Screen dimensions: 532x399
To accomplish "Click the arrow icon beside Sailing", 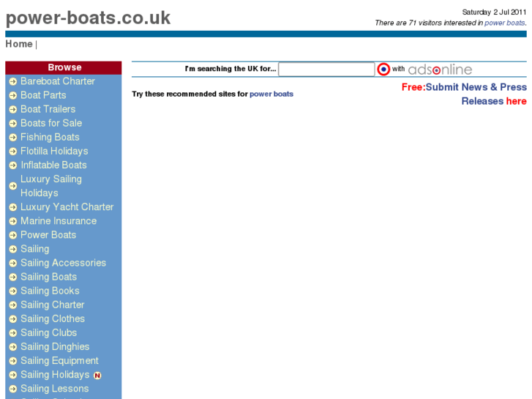I will [x=13, y=249].
